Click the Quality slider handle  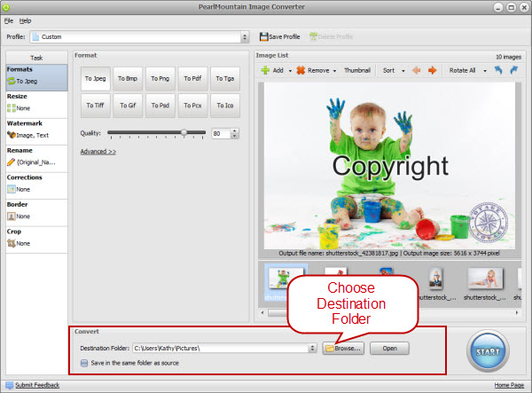coord(184,132)
